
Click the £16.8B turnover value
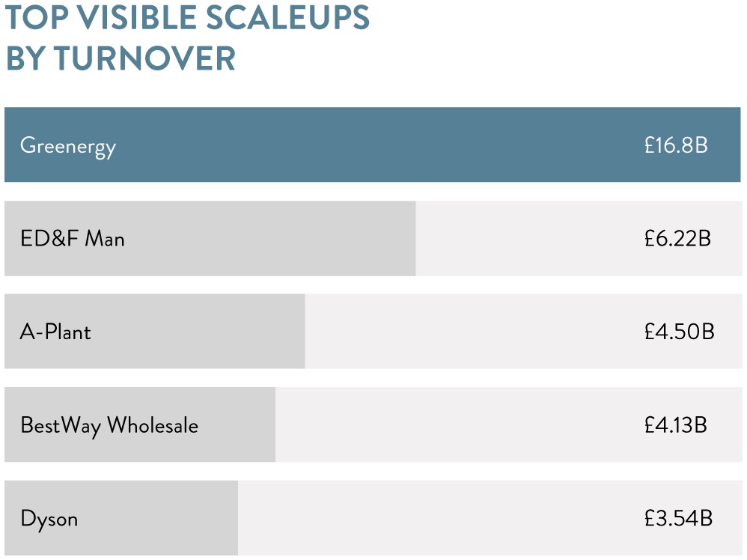coord(675,145)
